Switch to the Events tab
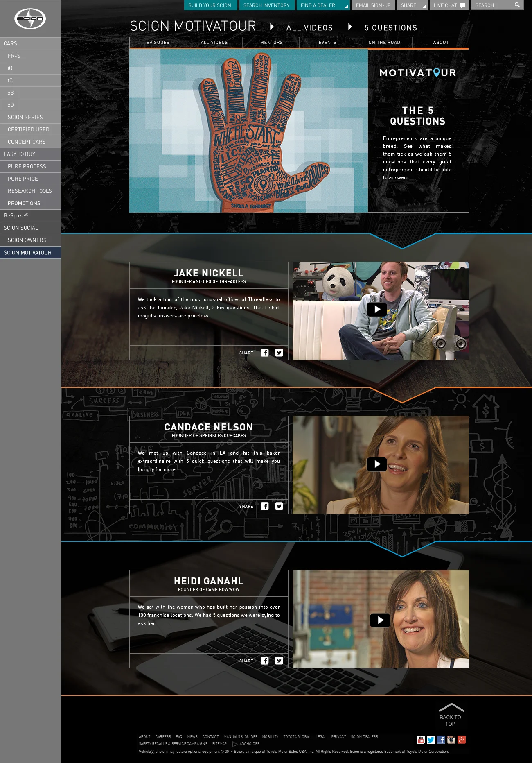The width and height of the screenshot is (532, 763). [x=327, y=43]
